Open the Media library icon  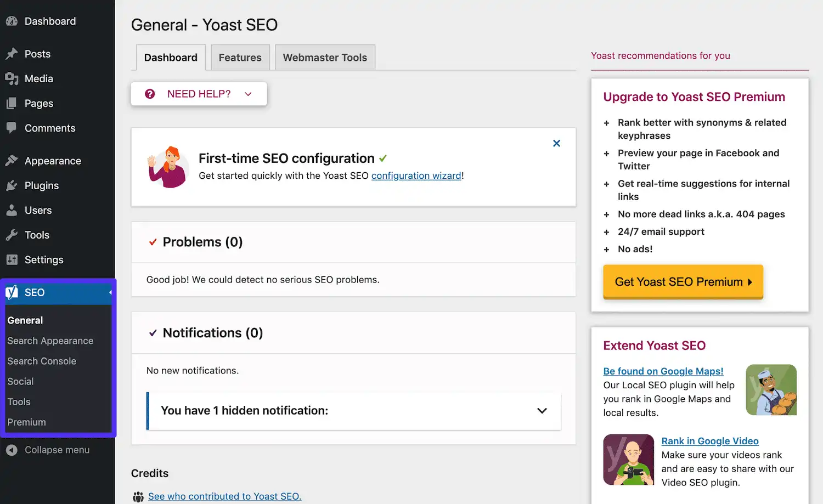[12, 78]
